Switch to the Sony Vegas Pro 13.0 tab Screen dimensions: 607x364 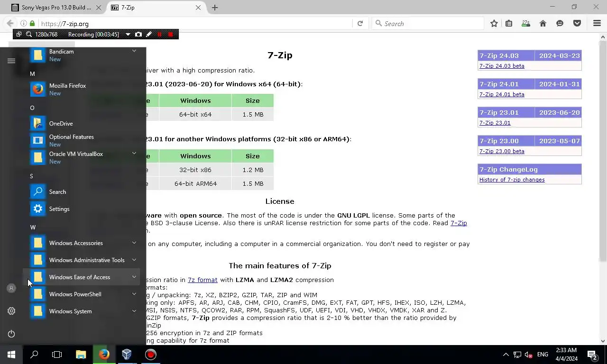(56, 8)
